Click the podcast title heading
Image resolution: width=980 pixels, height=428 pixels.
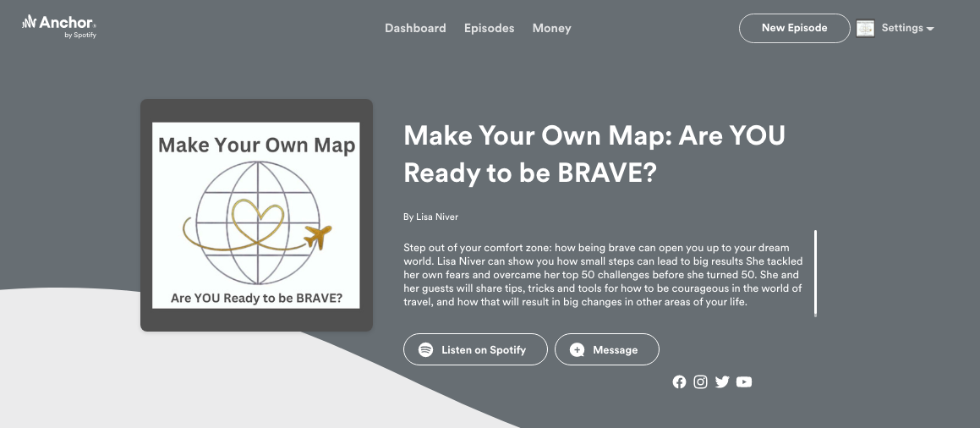[x=594, y=153]
